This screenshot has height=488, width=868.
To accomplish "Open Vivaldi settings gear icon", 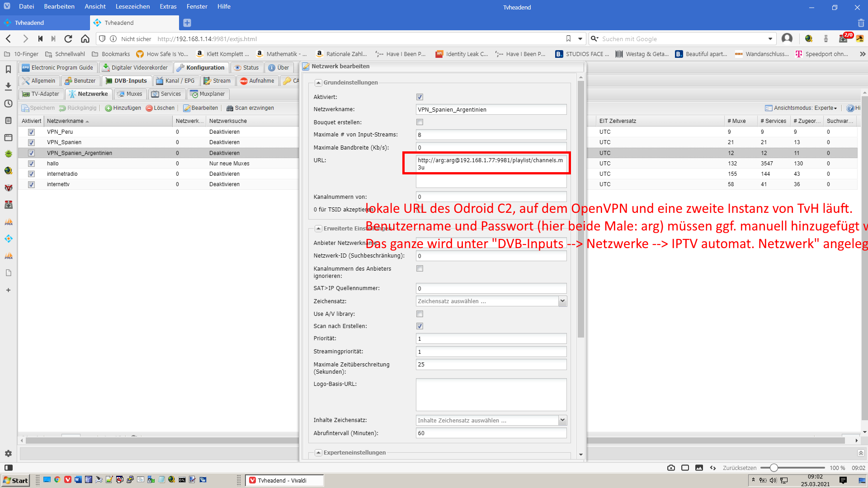I will (x=8, y=453).
